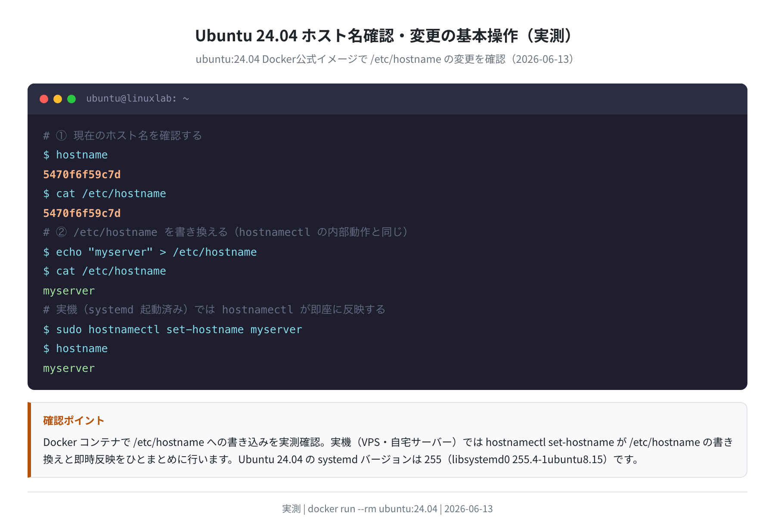775x532 pixels.
Task: Click the last "$ hostname" command line
Action: click(x=75, y=349)
